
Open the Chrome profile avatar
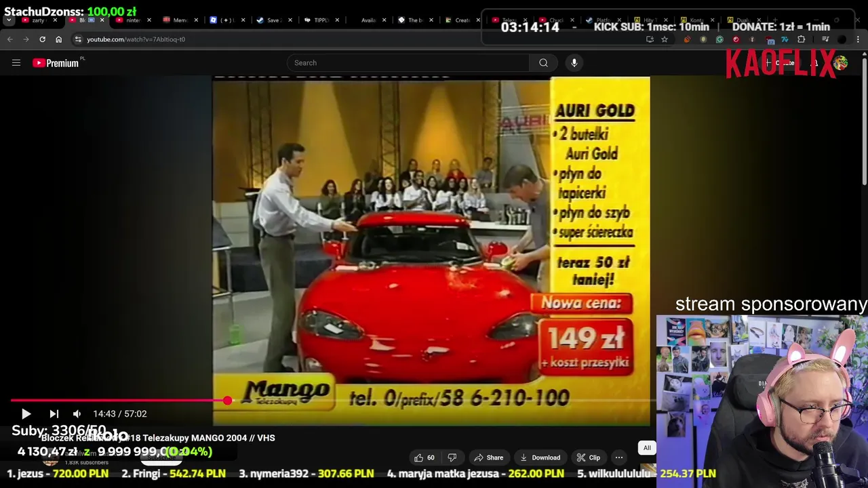(842, 39)
